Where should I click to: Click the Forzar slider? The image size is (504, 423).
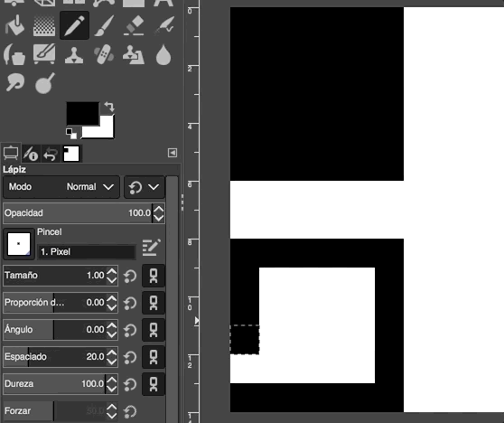coord(54,410)
